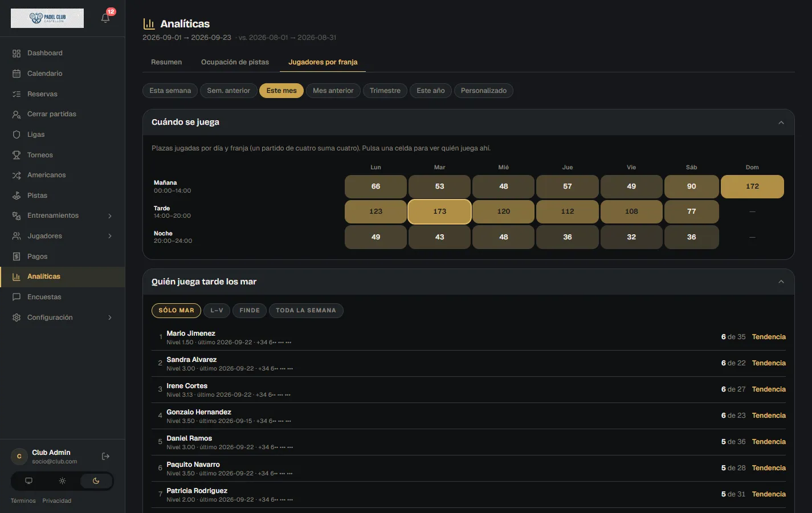Open Tendencia for Paquito Navarro
This screenshot has height=513, width=812.
pos(769,468)
